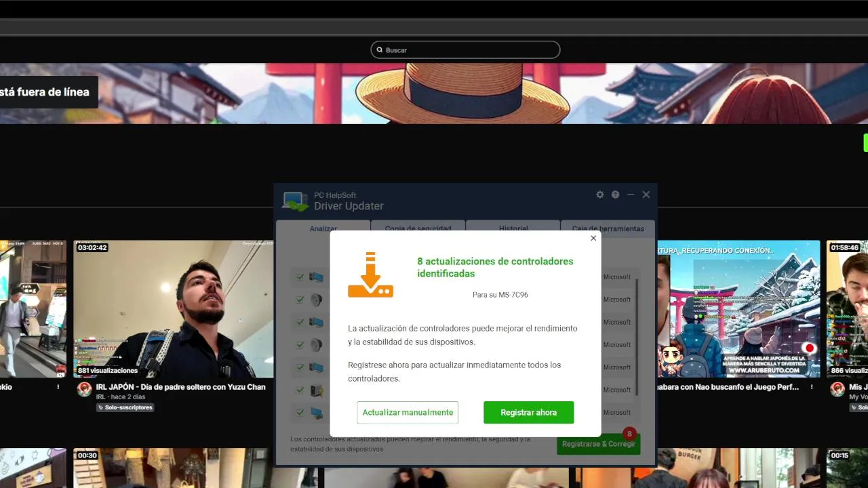Click the Registrar ahora button

pyautogui.click(x=528, y=412)
